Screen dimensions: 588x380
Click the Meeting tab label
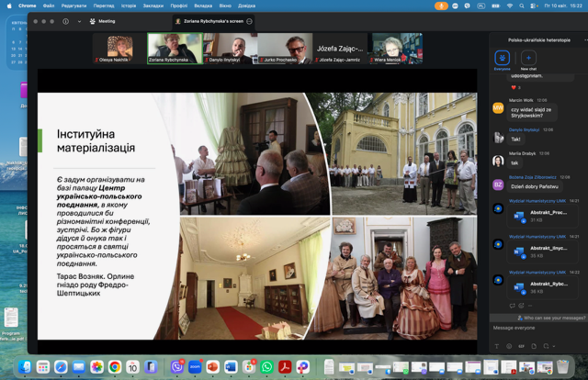107,20
